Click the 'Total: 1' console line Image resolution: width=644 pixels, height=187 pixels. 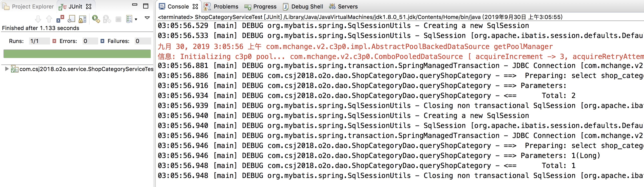tap(367, 165)
